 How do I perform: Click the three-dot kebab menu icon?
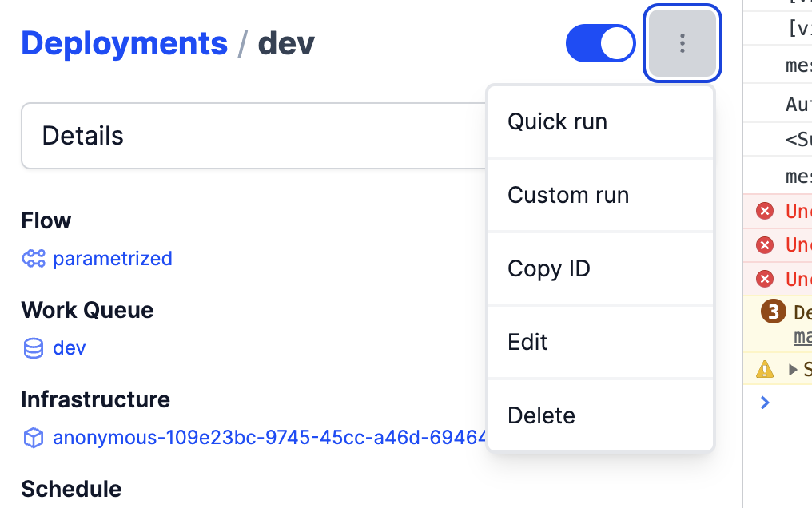[682, 44]
